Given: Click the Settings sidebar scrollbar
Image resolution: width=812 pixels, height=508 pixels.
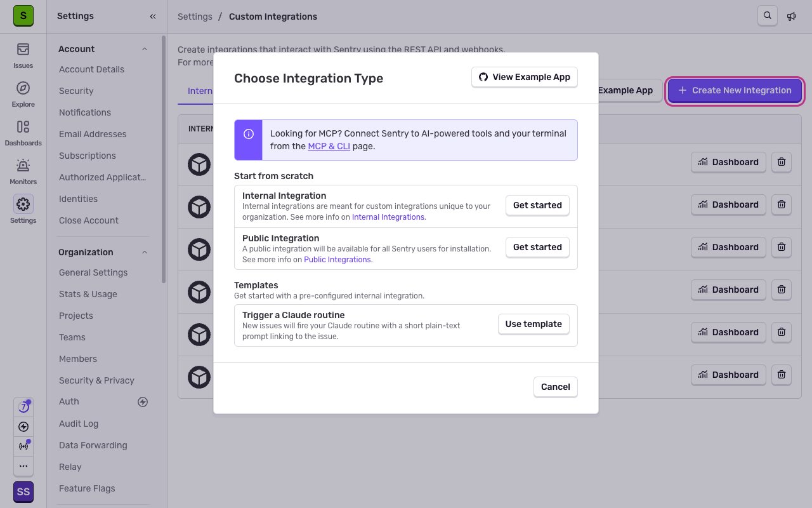Looking at the screenshot, I should tap(164, 159).
